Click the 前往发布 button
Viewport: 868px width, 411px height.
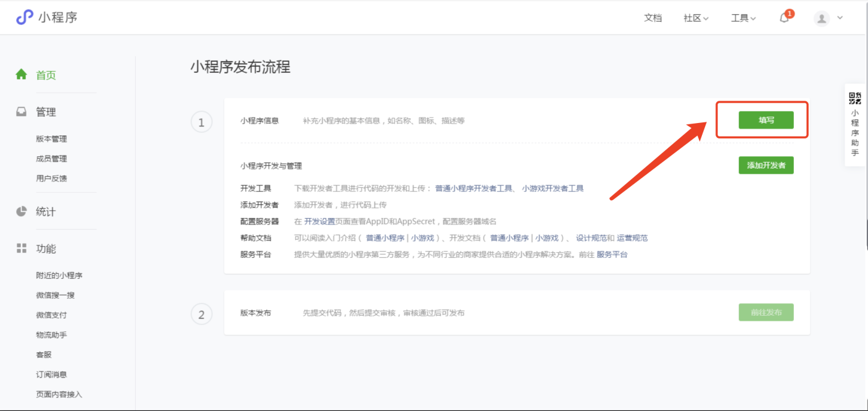(766, 312)
